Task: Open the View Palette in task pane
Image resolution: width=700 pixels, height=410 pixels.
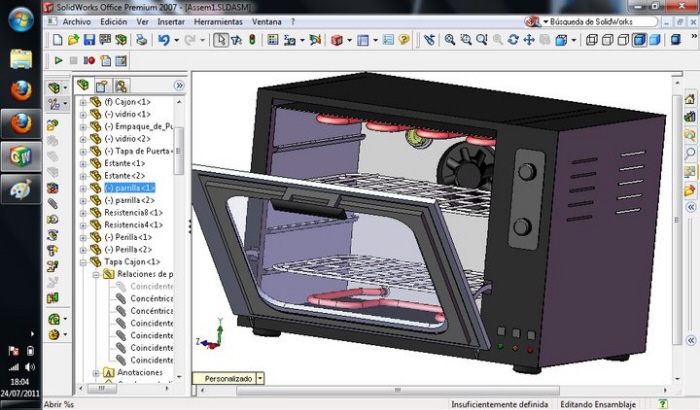Action: pos(690,172)
